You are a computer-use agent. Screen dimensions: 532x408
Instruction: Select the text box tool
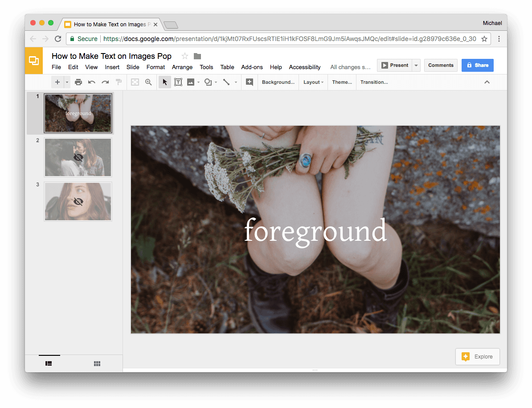click(178, 82)
